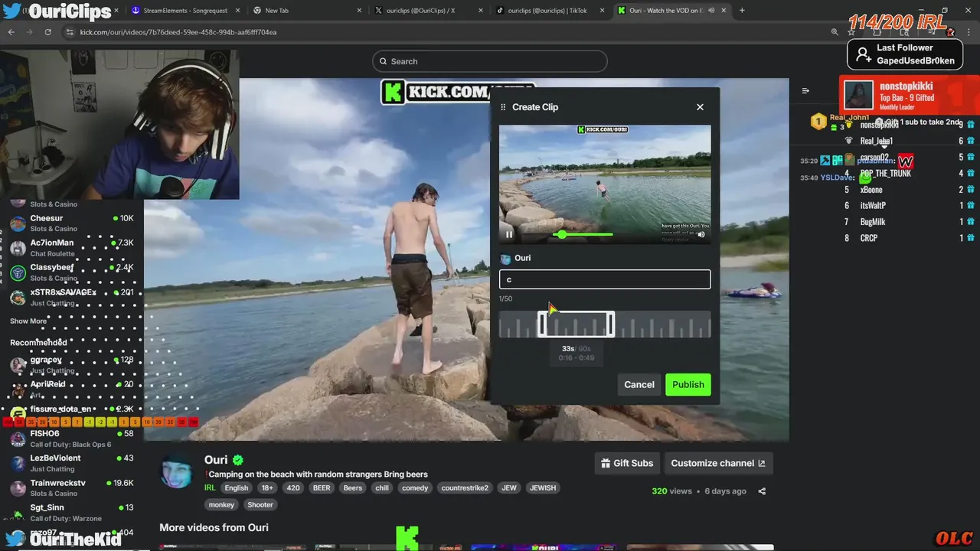Focus the clip title input field
The width and height of the screenshot is (980, 551).
click(605, 279)
